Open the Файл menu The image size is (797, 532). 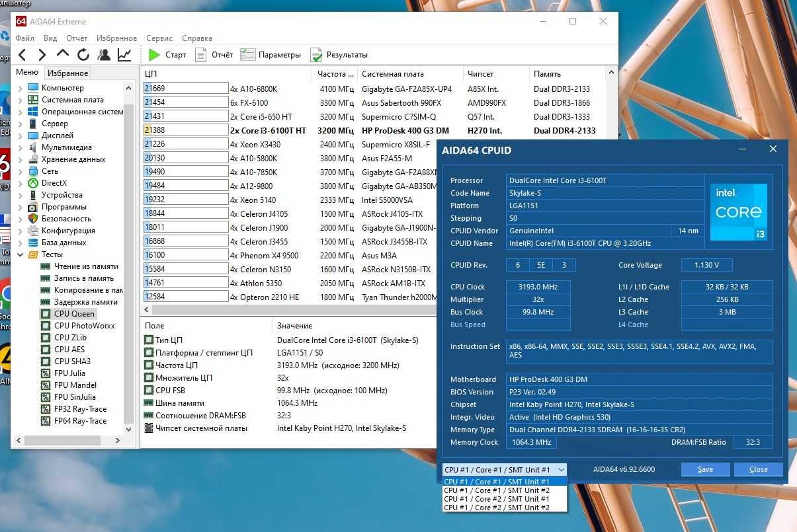[x=24, y=38]
